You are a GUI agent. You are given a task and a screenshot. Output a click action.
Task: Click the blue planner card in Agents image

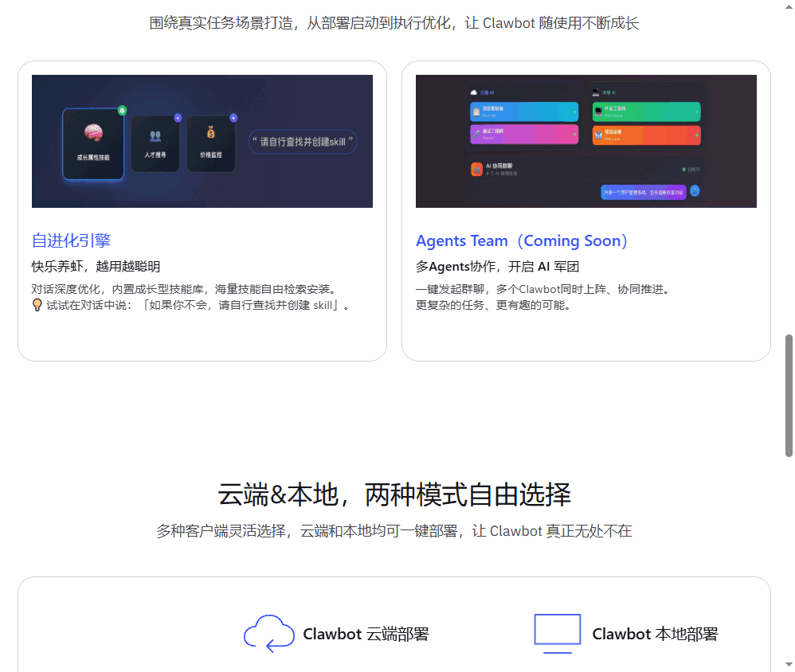524,111
